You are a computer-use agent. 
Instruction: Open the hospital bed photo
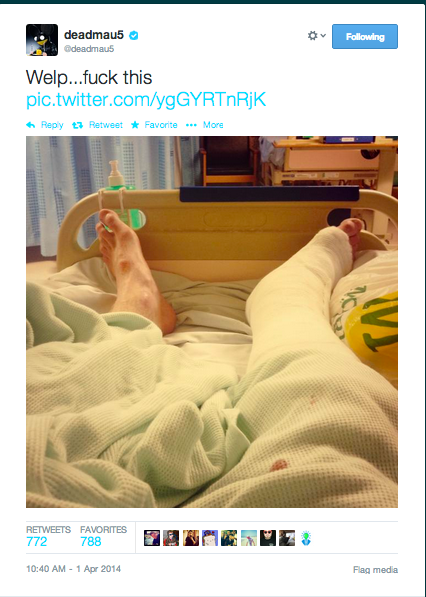(x=212, y=322)
